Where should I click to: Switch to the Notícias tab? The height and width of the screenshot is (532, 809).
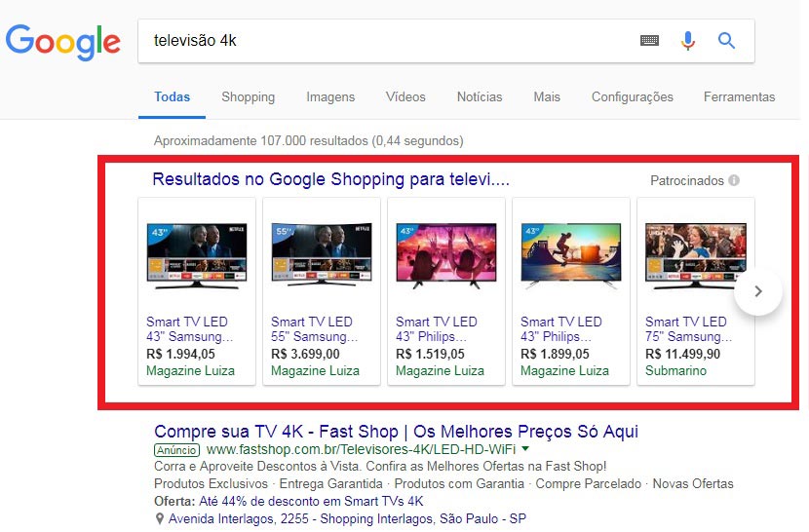pyautogui.click(x=480, y=97)
